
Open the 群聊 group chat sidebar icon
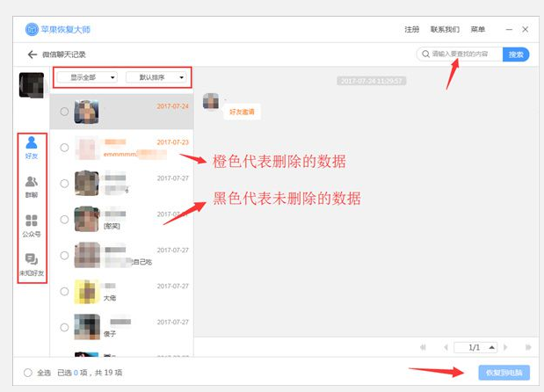click(32, 186)
